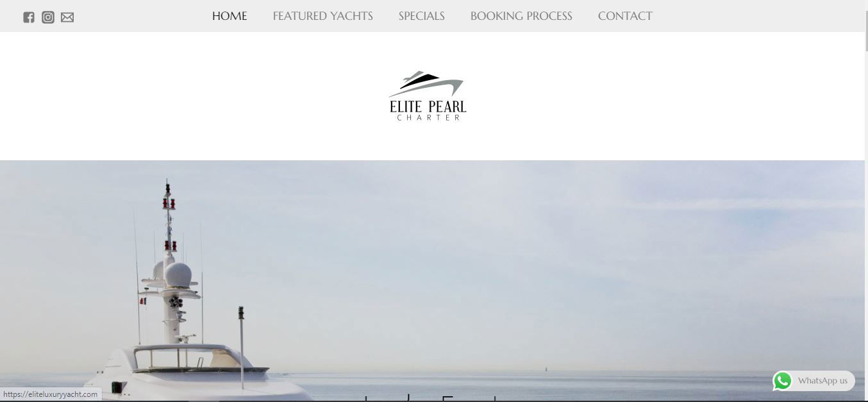The image size is (868, 402).
Task: Click the Elite Pearl Charter logo
Action: click(428, 96)
